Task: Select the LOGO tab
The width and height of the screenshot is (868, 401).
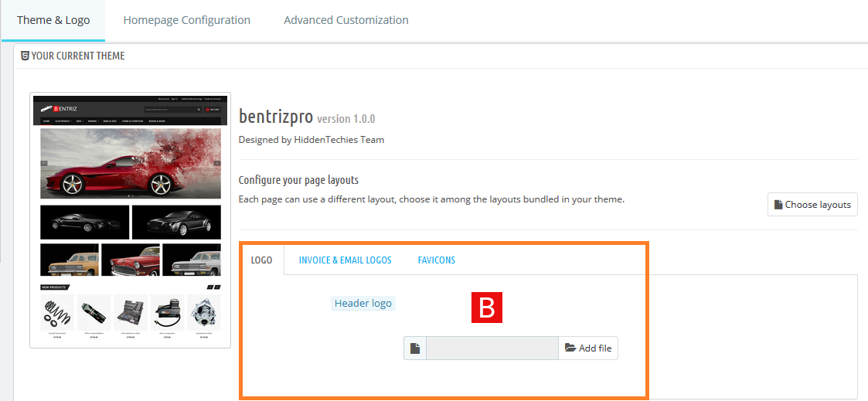Action: point(262,260)
